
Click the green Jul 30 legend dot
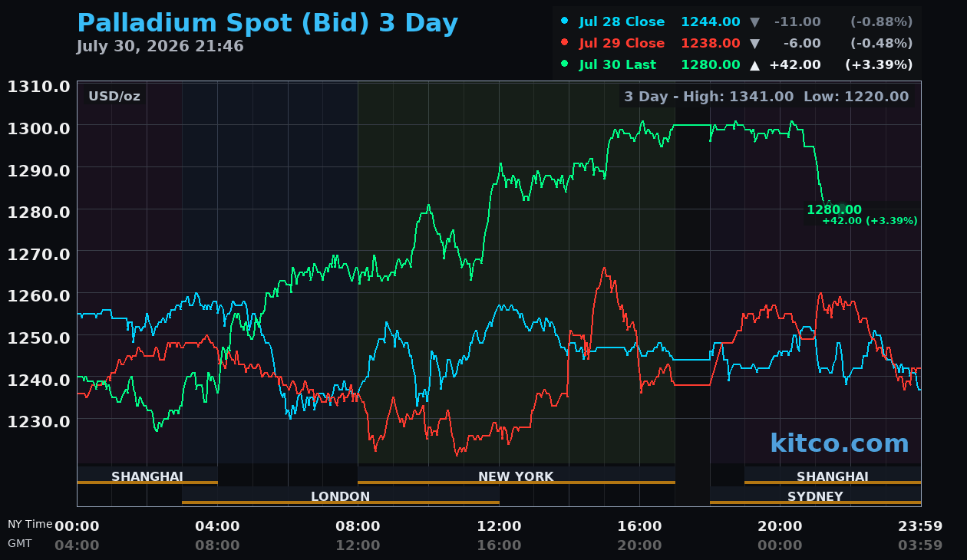coord(565,64)
